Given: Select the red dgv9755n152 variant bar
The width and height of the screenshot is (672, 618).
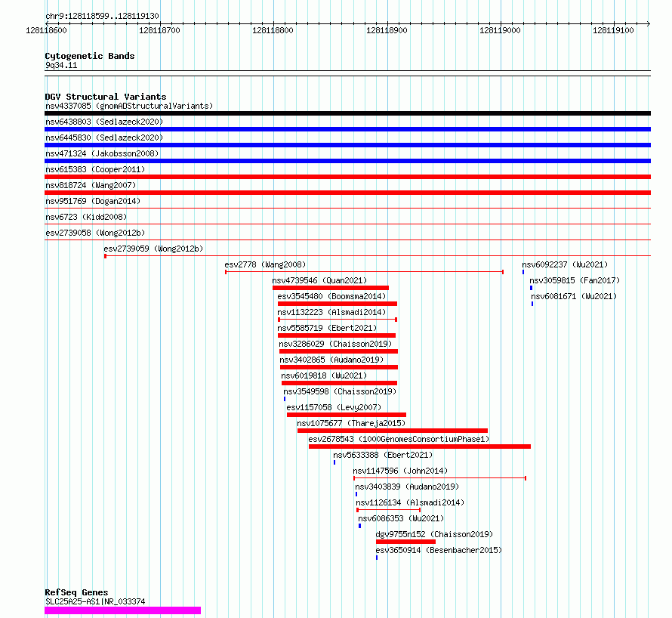Looking at the screenshot, I should pyautogui.click(x=406, y=542).
